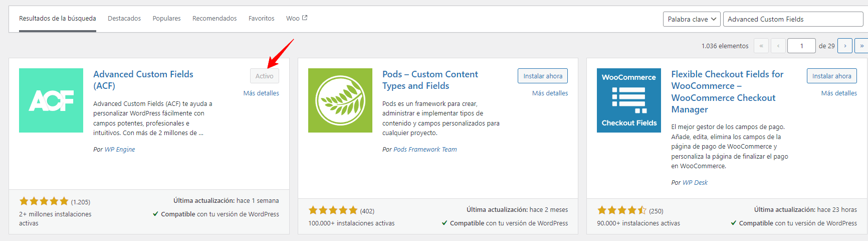Switch to the Destacados tab
Screen dimensions: 868x241
tap(124, 19)
